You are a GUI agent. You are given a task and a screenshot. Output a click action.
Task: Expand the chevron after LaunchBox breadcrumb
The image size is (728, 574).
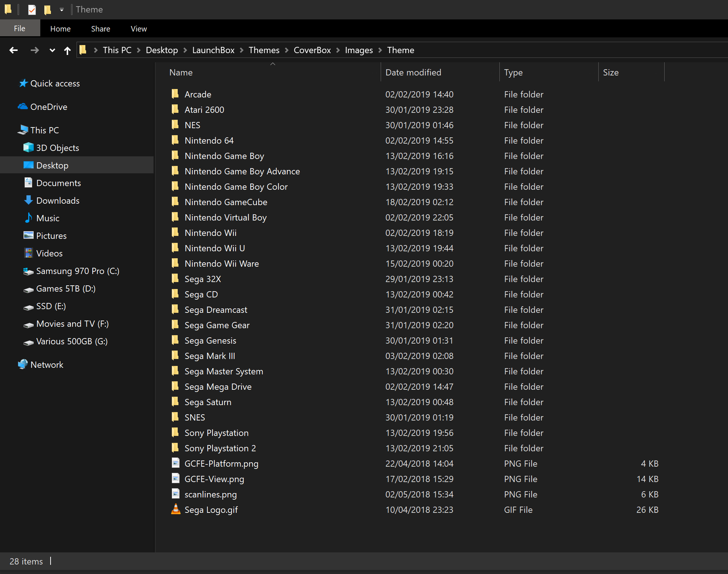click(x=242, y=50)
